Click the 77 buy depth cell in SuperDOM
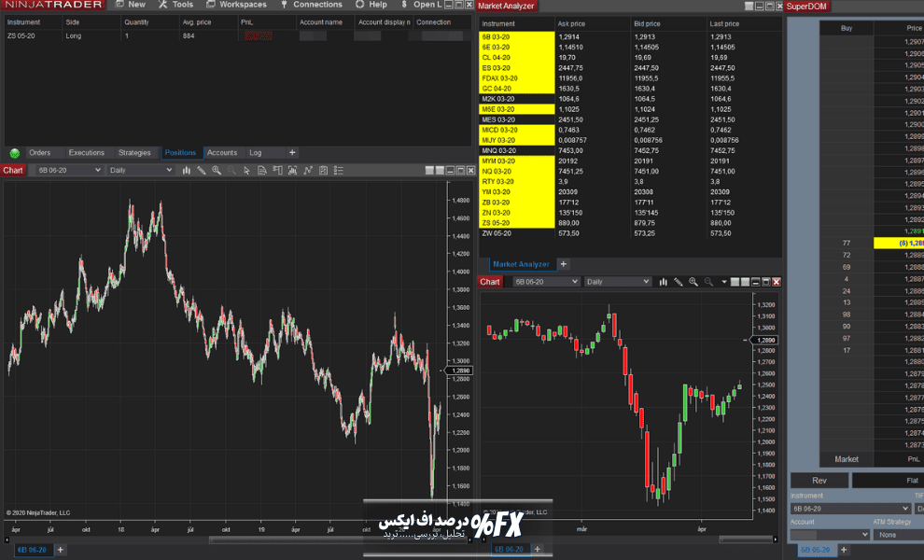The image size is (924, 560). [x=847, y=243]
